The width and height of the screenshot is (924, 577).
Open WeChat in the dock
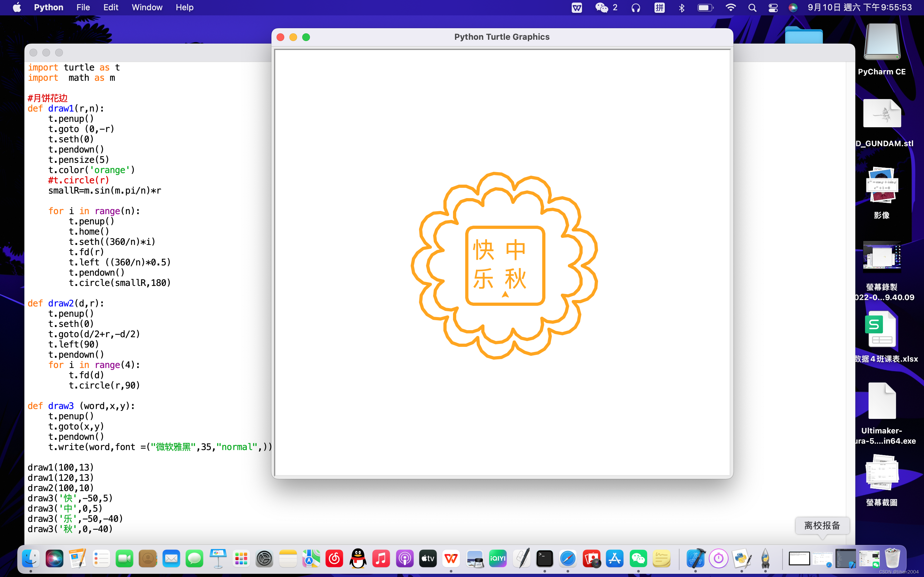click(638, 559)
